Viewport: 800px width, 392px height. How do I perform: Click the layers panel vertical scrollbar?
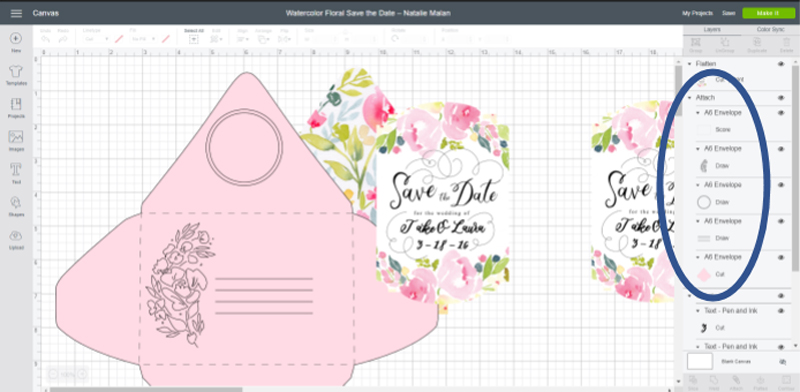[795, 168]
